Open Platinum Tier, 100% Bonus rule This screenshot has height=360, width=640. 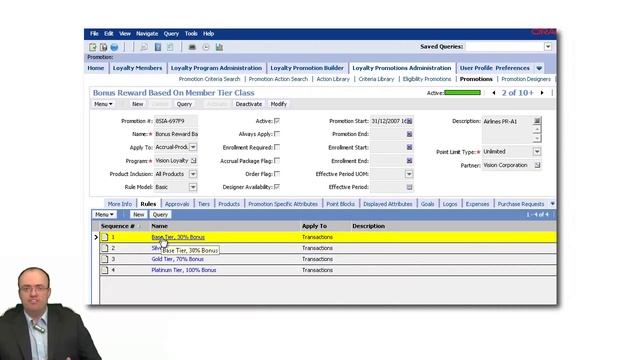(x=184, y=270)
